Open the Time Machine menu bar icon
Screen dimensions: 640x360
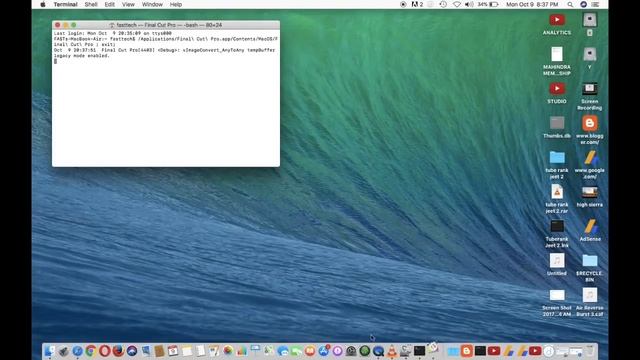[443, 4]
